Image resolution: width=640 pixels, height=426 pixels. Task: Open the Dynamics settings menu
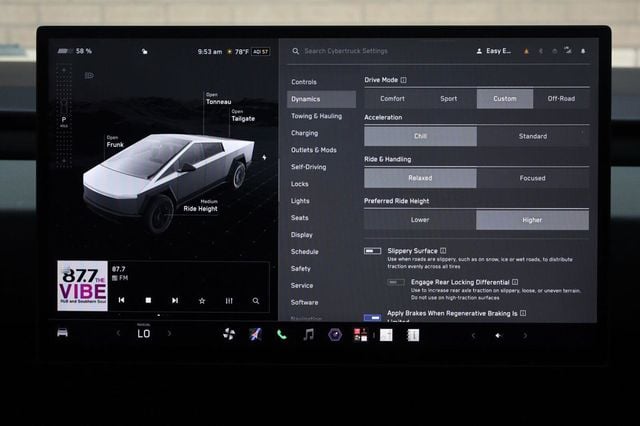[x=321, y=99]
